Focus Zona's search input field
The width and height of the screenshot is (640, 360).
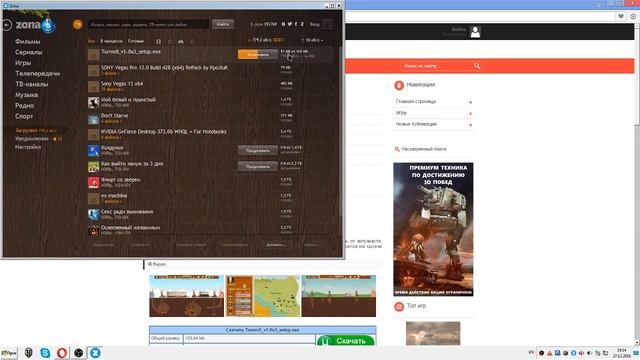point(148,24)
